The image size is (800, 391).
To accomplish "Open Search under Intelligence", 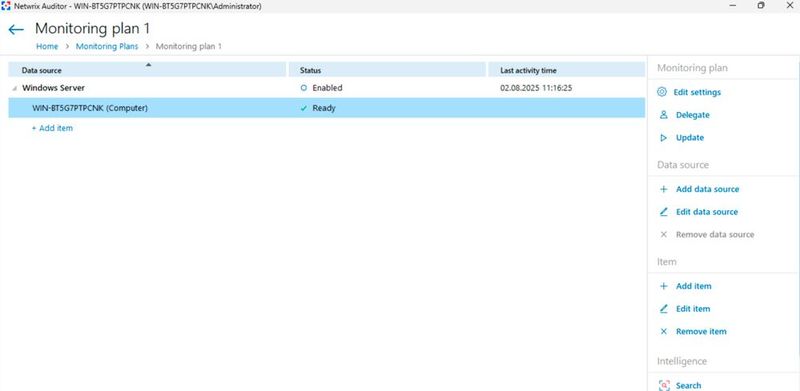I will click(x=688, y=385).
